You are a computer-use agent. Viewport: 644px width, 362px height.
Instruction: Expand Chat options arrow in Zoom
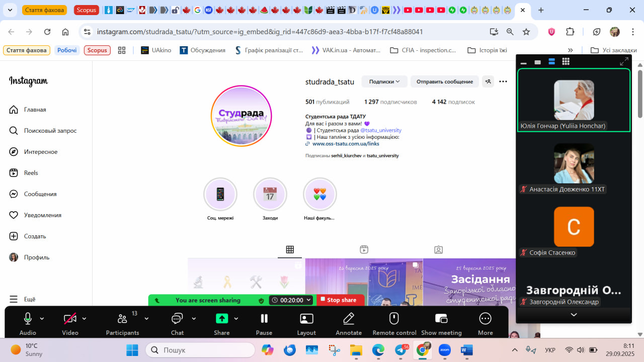click(194, 318)
